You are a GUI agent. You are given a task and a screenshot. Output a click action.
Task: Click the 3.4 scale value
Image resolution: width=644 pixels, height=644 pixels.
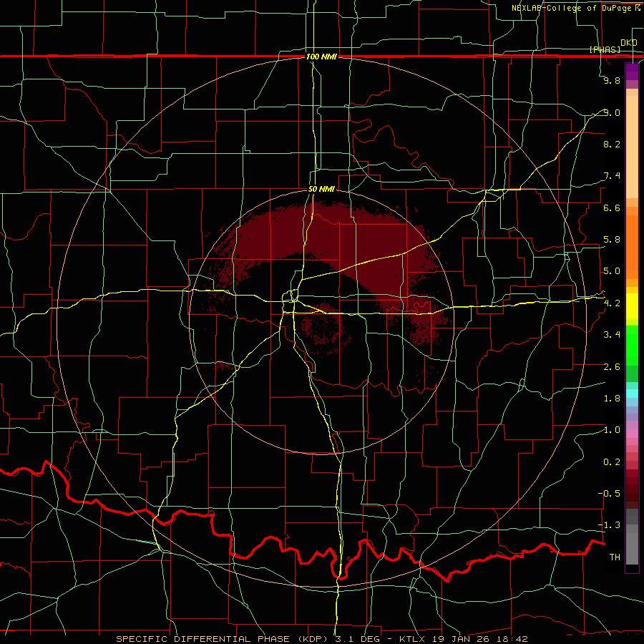pyautogui.click(x=612, y=335)
